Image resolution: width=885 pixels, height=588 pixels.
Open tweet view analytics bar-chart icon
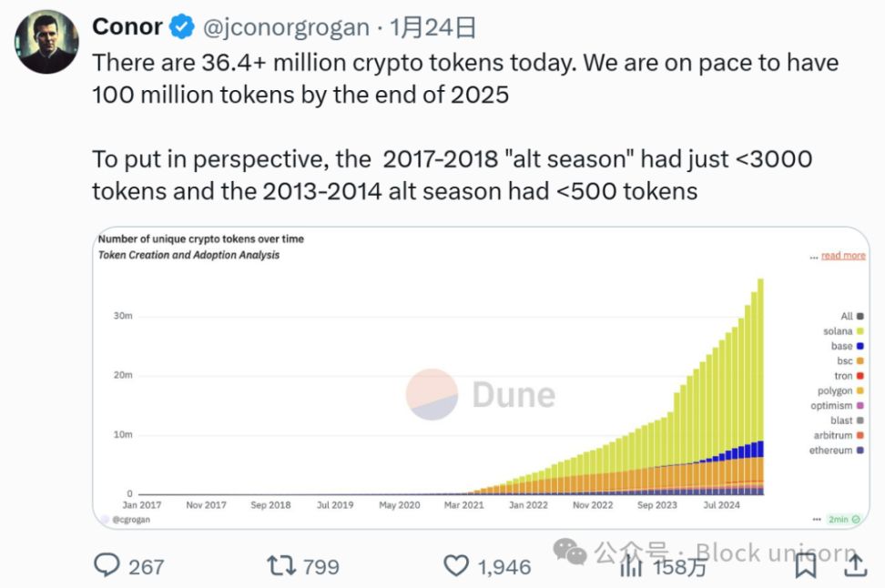(631, 565)
